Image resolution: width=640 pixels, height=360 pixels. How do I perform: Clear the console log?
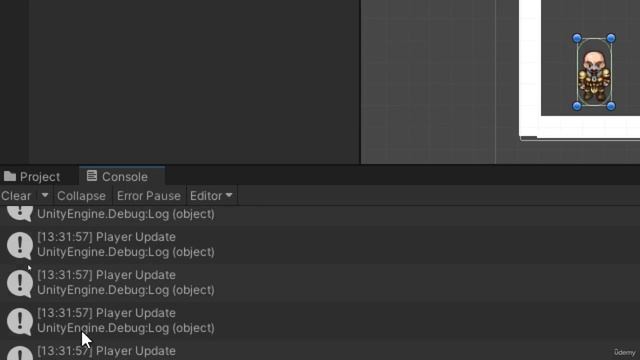[x=16, y=196]
